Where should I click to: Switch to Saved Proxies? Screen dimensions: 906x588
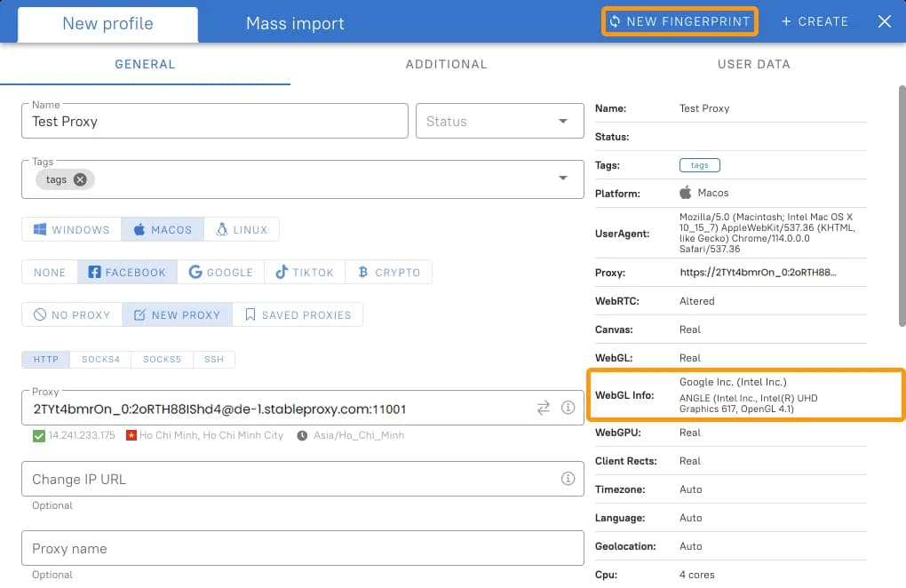click(298, 314)
